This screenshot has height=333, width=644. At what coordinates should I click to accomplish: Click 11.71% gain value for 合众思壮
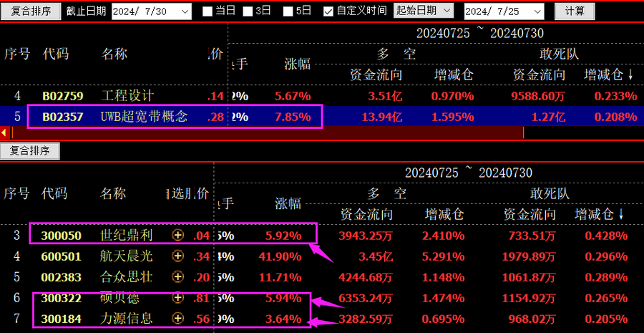click(x=280, y=277)
